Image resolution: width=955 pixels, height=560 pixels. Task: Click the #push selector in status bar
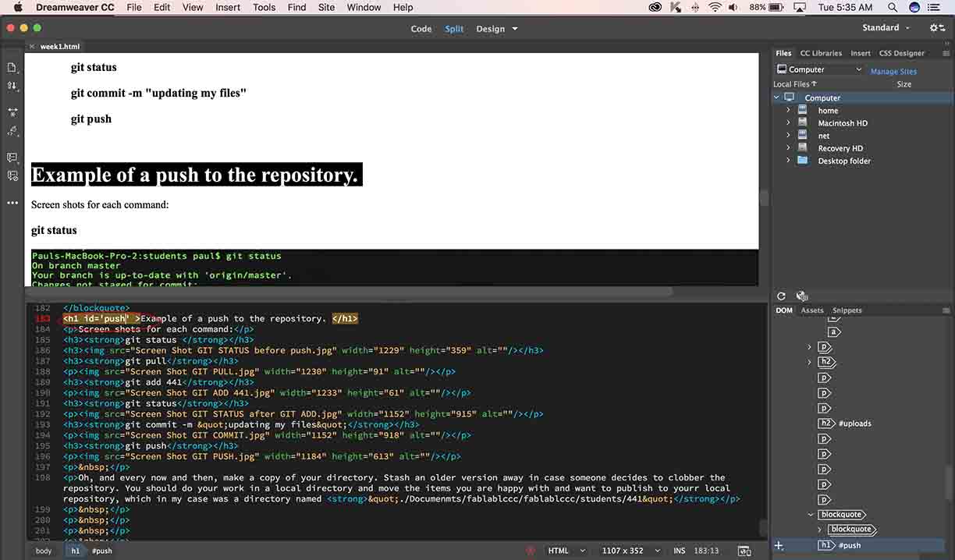click(x=101, y=551)
